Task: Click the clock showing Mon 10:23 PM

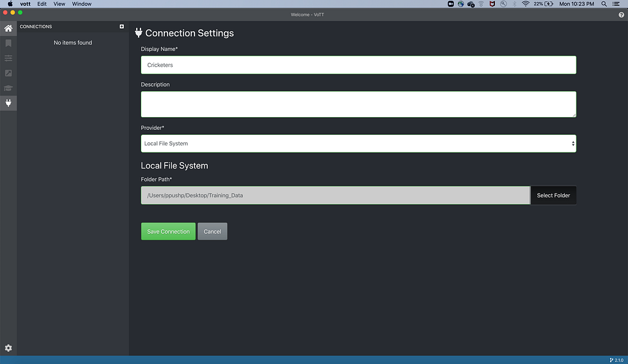Action: click(576, 4)
